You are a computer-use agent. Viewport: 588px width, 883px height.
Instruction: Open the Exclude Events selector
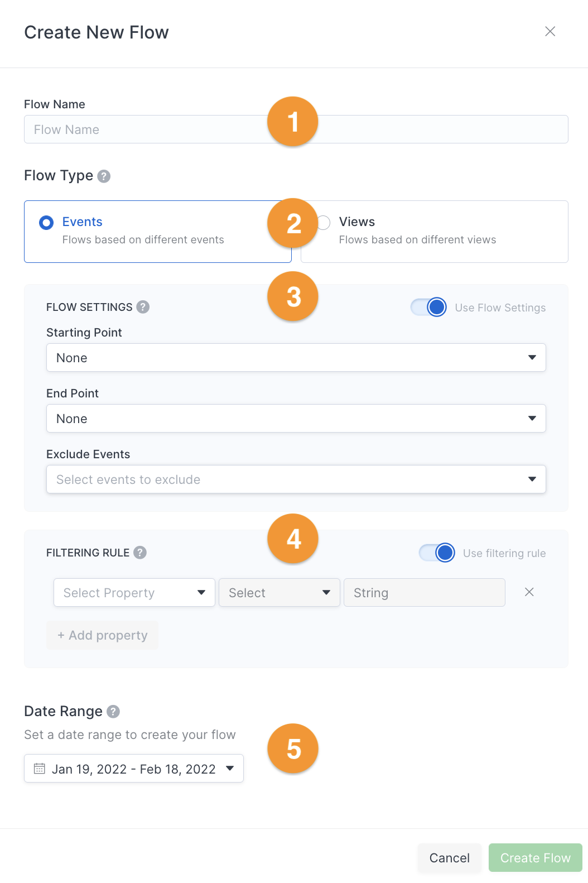[x=296, y=479]
